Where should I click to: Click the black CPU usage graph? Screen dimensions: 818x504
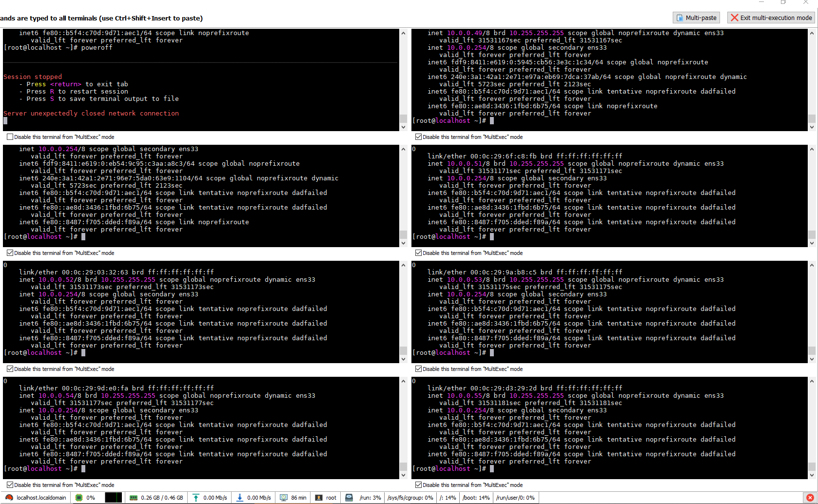tap(113, 498)
